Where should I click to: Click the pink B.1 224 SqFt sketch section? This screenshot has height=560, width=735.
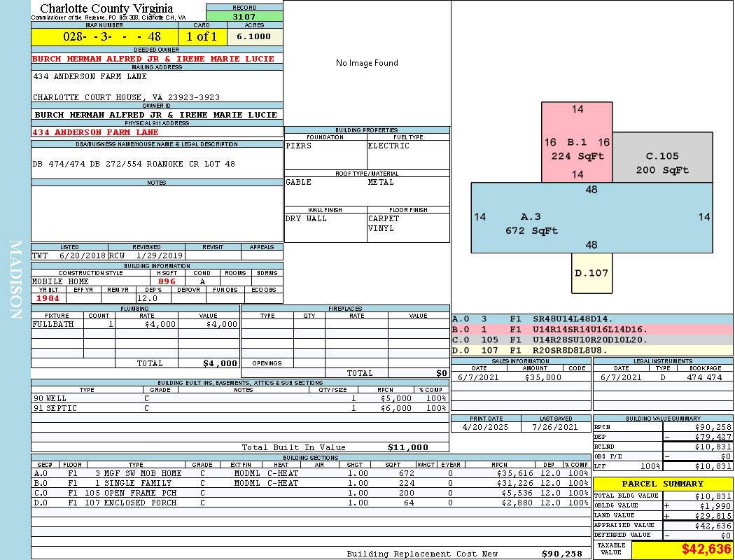(577, 143)
